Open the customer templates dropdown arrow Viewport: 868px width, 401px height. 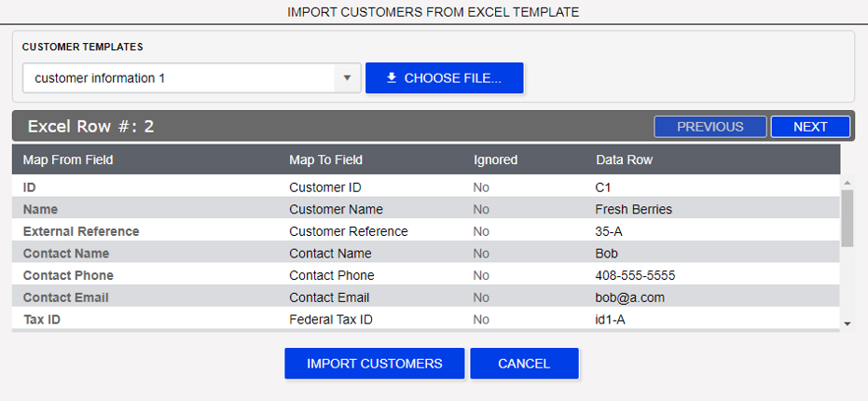347,78
